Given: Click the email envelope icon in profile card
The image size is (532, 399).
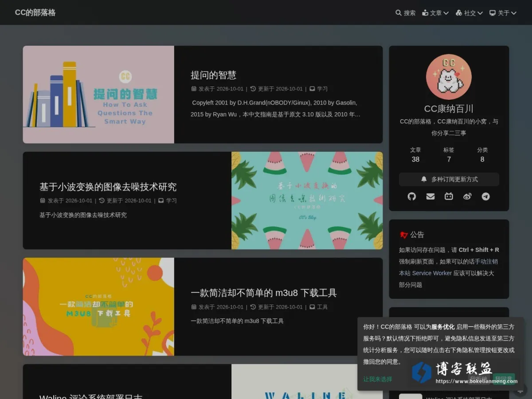Looking at the screenshot, I should [430, 196].
